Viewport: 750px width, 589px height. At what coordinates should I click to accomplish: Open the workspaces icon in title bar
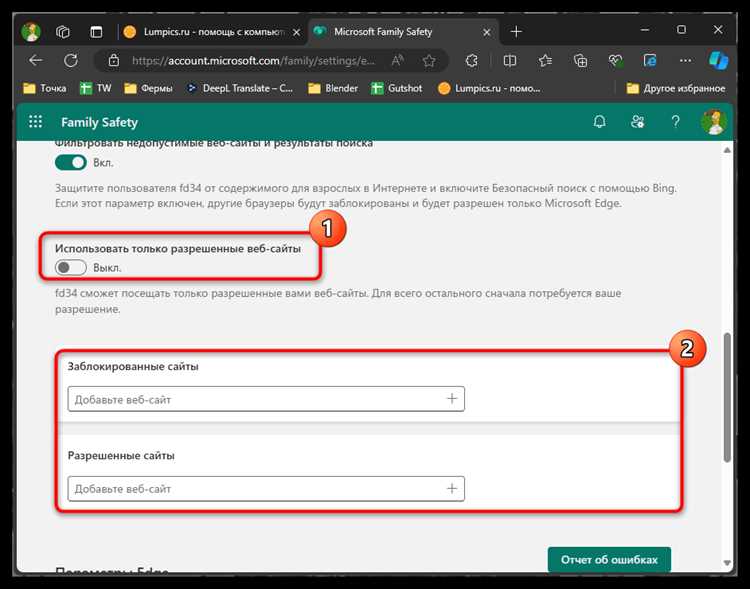click(63, 32)
